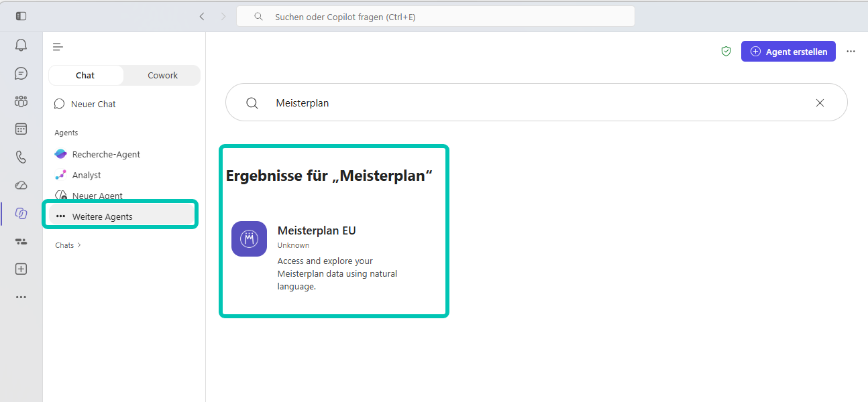The height and width of the screenshot is (402, 868).
Task: Click into the Meisterplan agent search field
Action: (537, 103)
